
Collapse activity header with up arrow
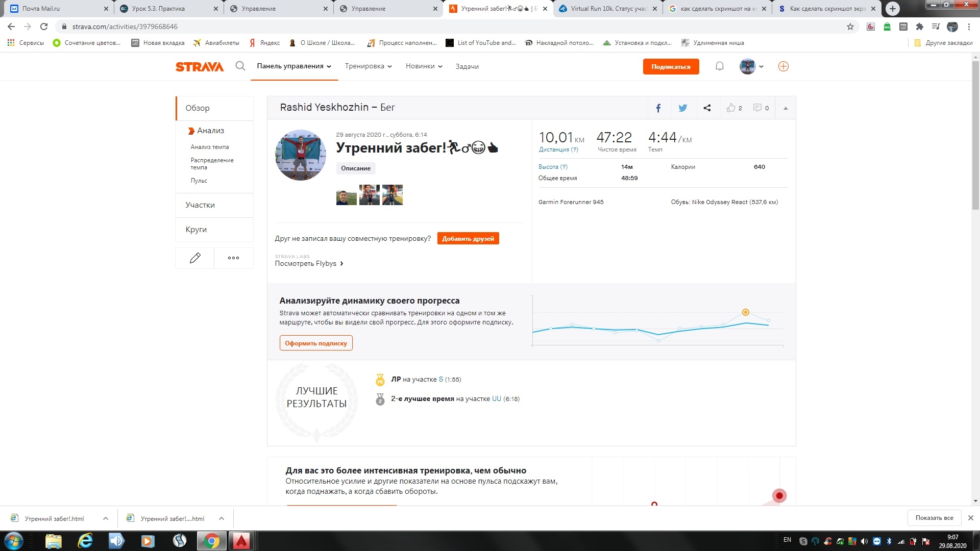786,108
